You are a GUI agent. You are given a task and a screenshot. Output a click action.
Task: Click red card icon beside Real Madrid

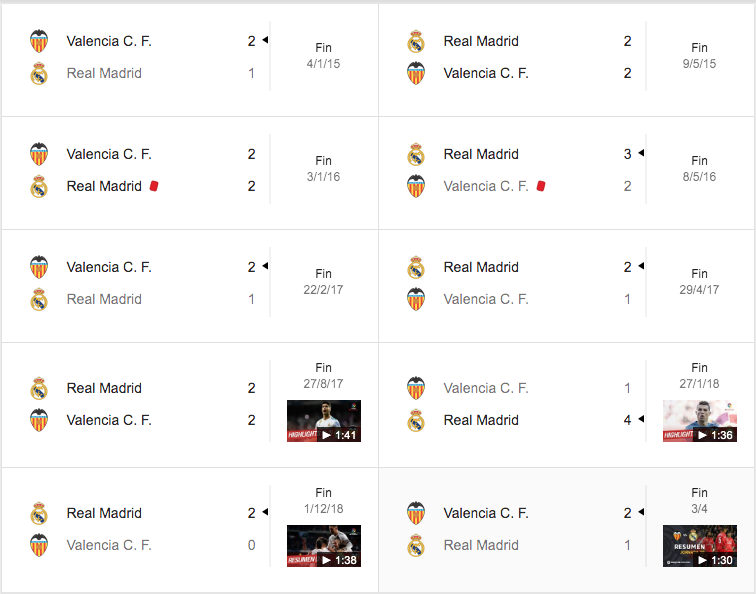[154, 186]
